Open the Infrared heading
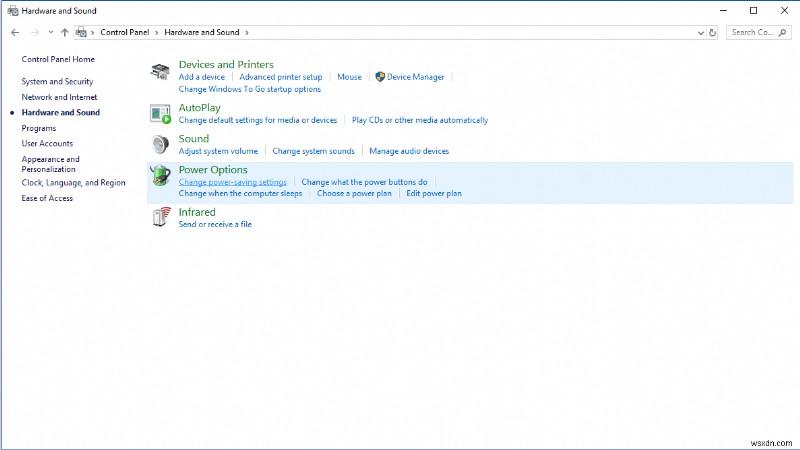Screen dimensions: 800x450 (x=197, y=212)
